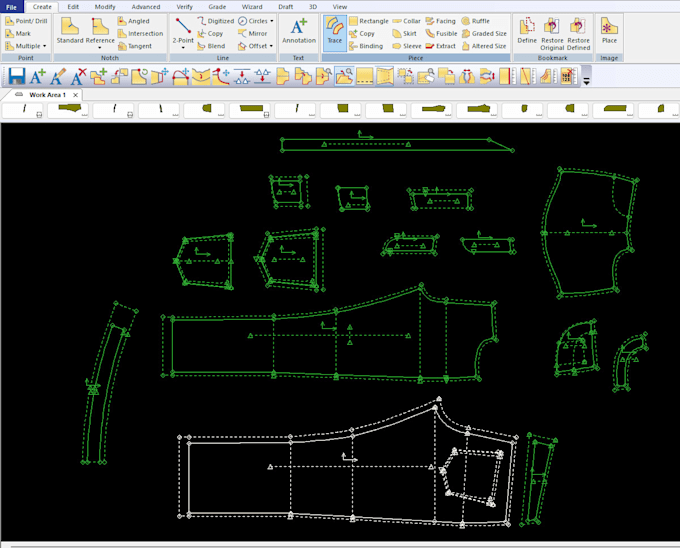Open the View ribbon tab
Screen dimensions: 680x548
[340, 7]
